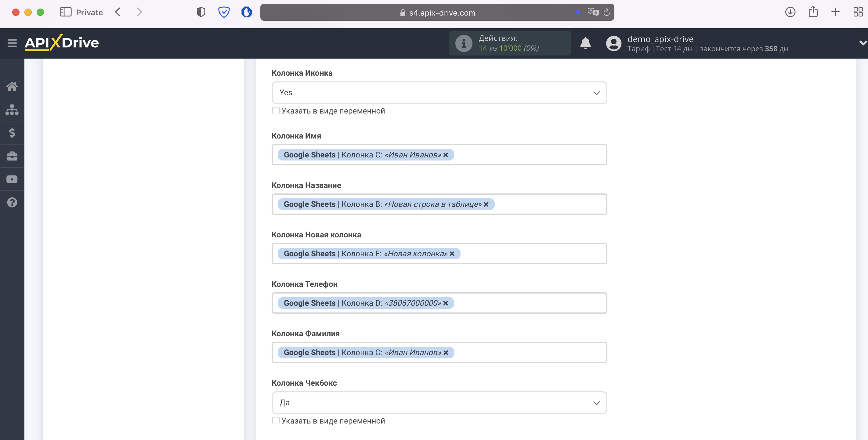Open the YouTube video icon in sidebar
This screenshot has height=440, width=868.
(x=12, y=179)
